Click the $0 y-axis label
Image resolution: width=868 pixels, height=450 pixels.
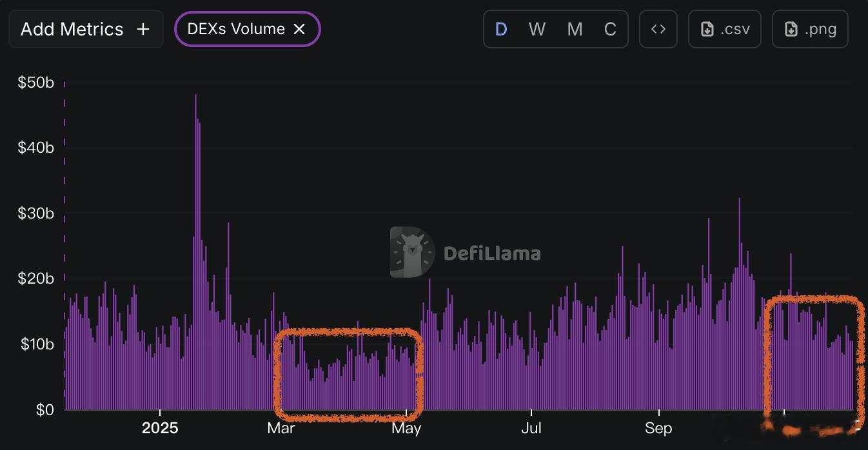pyautogui.click(x=44, y=410)
